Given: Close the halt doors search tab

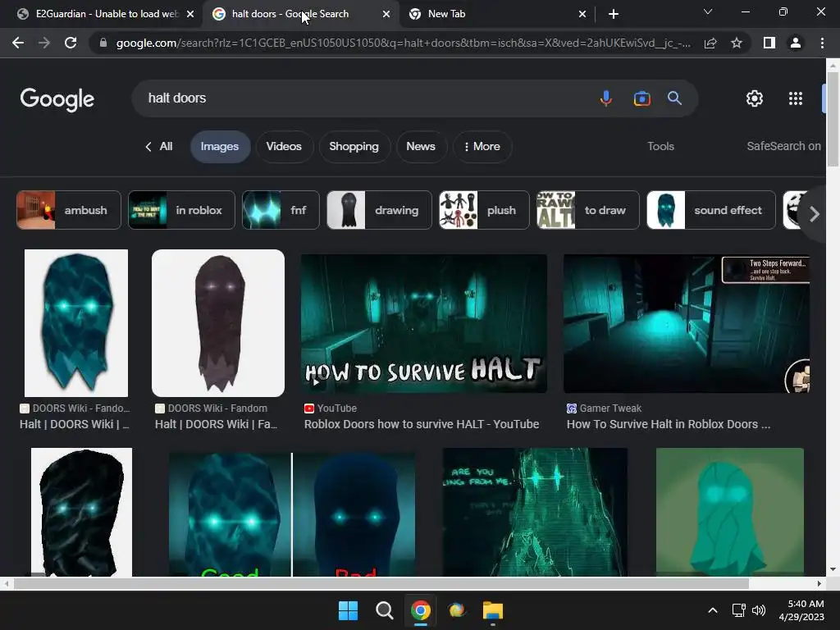Looking at the screenshot, I should [386, 14].
